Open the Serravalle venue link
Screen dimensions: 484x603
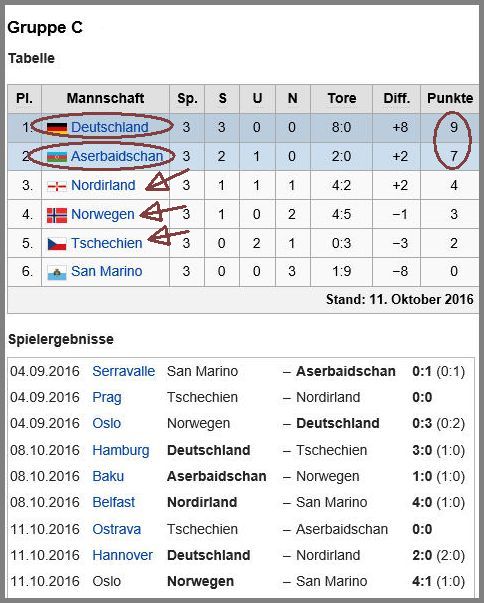(x=123, y=371)
